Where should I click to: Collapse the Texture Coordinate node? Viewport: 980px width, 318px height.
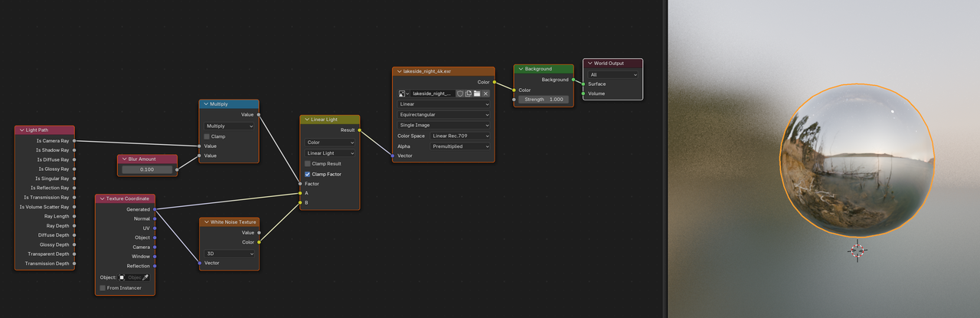coord(102,198)
